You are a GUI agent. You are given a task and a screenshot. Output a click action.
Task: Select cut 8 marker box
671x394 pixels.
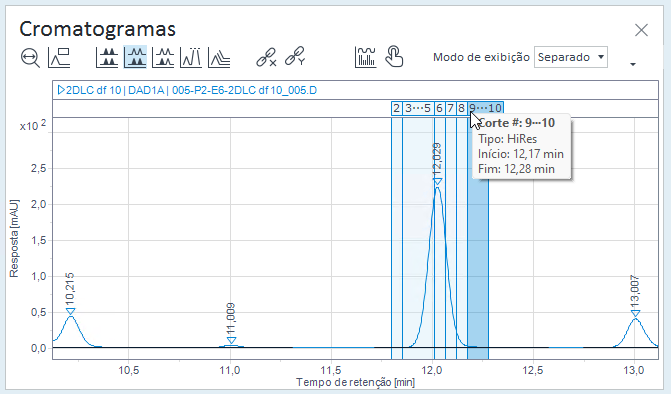tap(461, 108)
